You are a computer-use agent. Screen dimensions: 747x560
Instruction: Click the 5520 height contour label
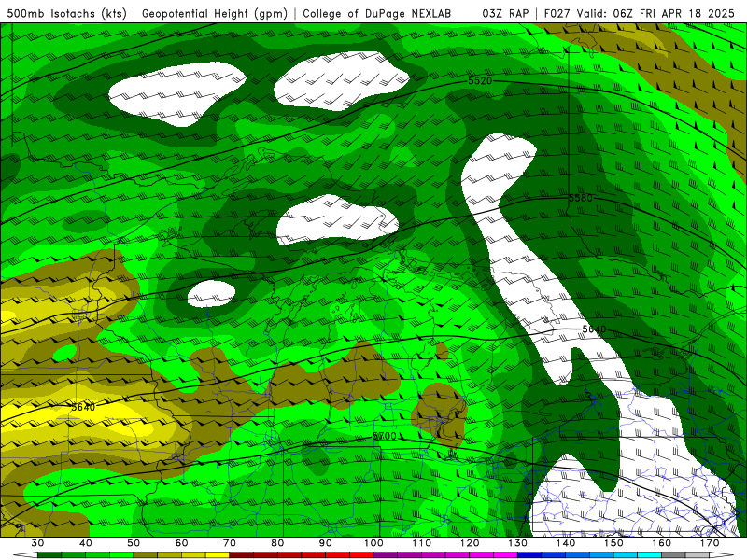tap(480, 81)
